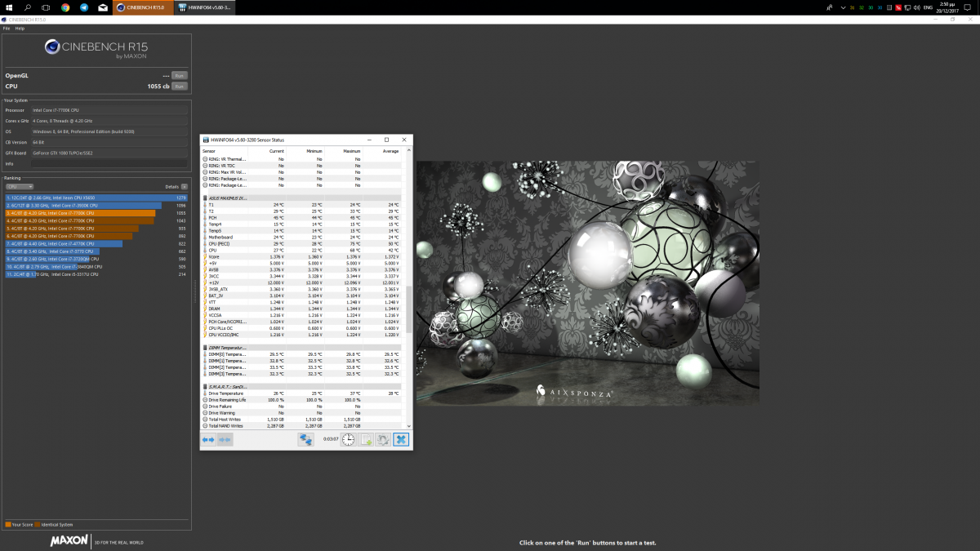Click the Processor value field
Image resolution: width=980 pixels, height=551 pixels.
(109, 109)
